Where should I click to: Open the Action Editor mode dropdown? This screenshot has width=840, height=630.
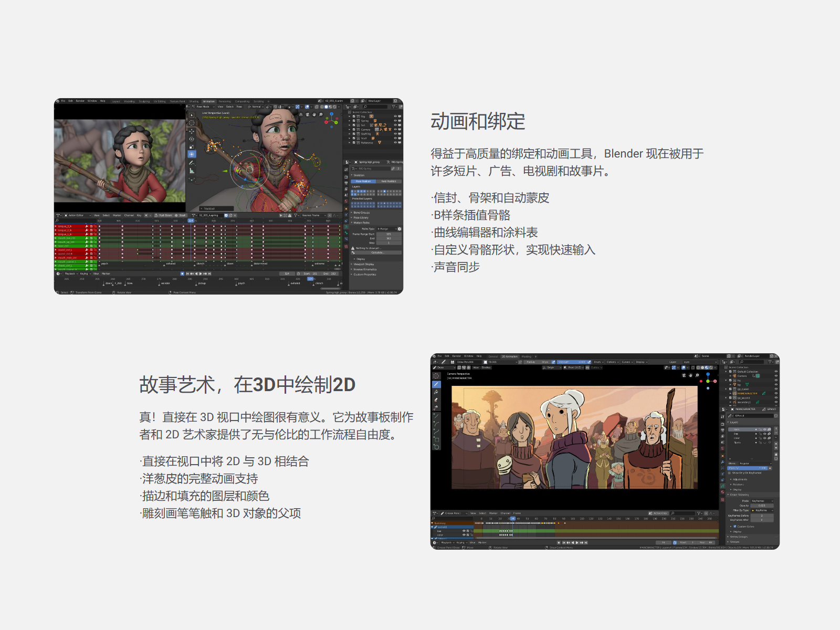78,215
